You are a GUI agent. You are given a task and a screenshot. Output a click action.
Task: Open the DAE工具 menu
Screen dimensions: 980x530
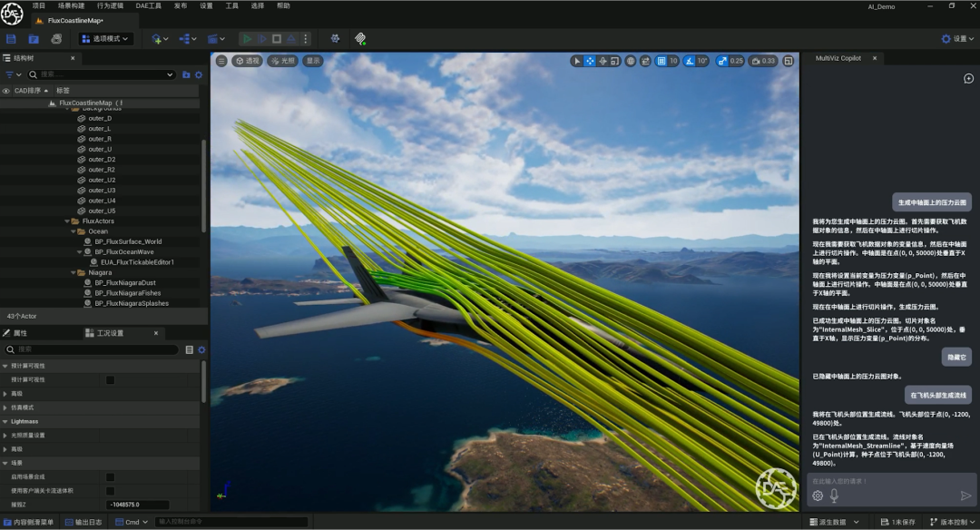(x=148, y=5)
